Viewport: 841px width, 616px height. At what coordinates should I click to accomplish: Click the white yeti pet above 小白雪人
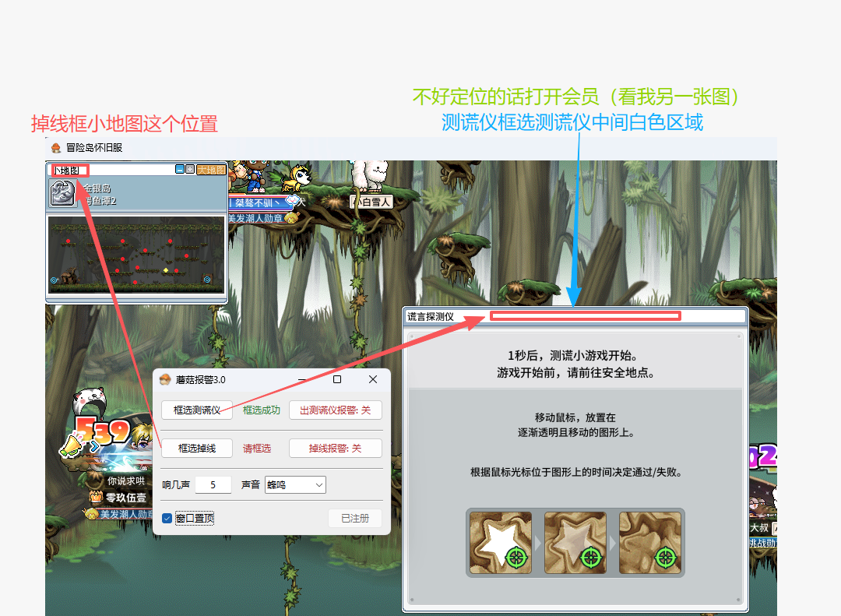pyautogui.click(x=370, y=175)
